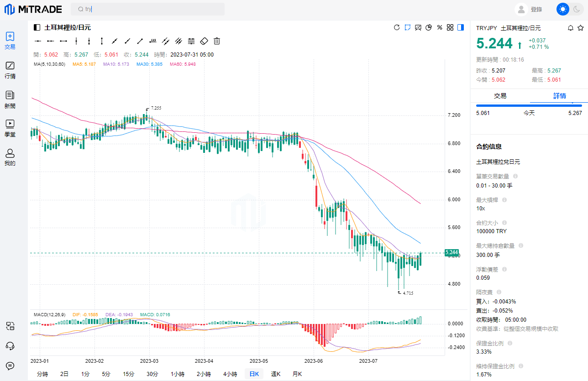The height and width of the screenshot is (381, 588).
Task: Open MA(5,10,30,60) indicator settings
Action: (x=49, y=64)
